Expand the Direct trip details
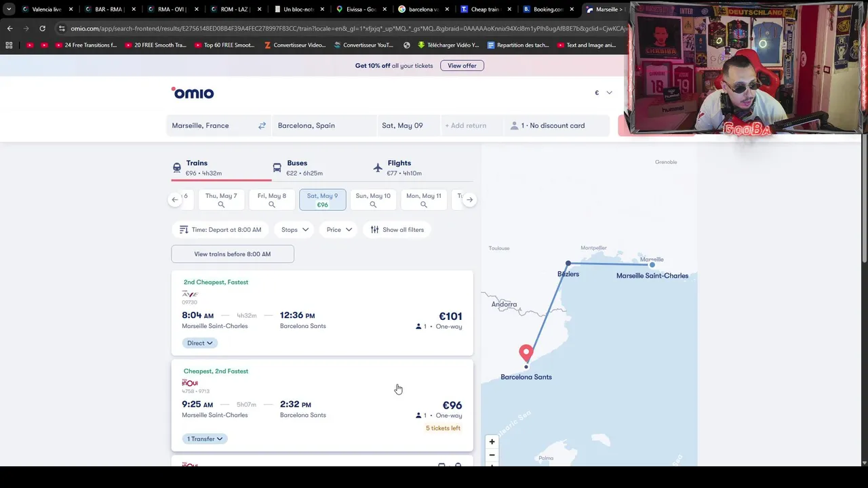 [200, 343]
